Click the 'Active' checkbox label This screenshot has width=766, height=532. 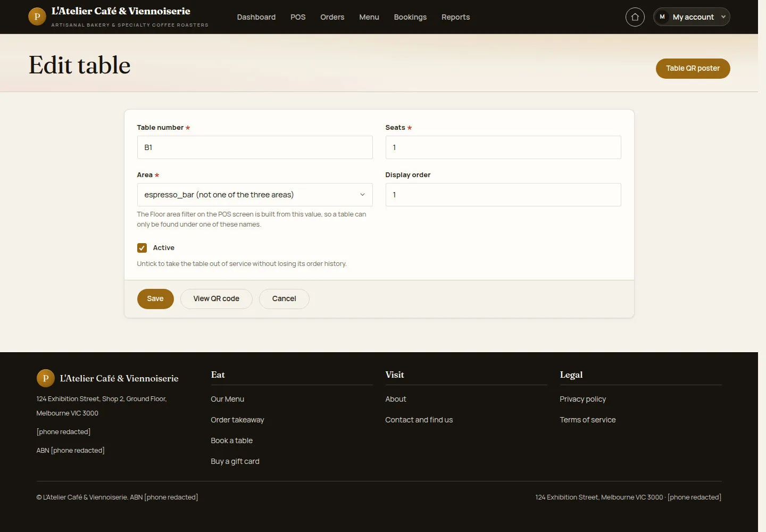[x=164, y=248]
